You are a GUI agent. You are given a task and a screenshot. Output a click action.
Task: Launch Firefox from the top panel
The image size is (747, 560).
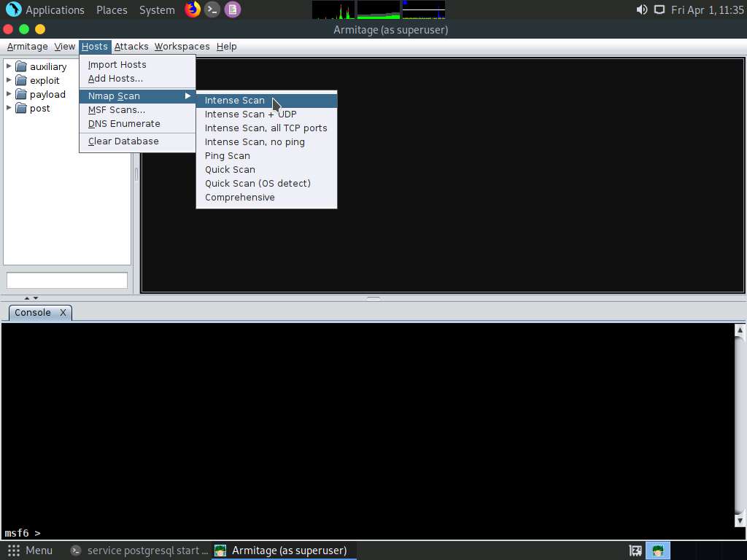(192, 9)
